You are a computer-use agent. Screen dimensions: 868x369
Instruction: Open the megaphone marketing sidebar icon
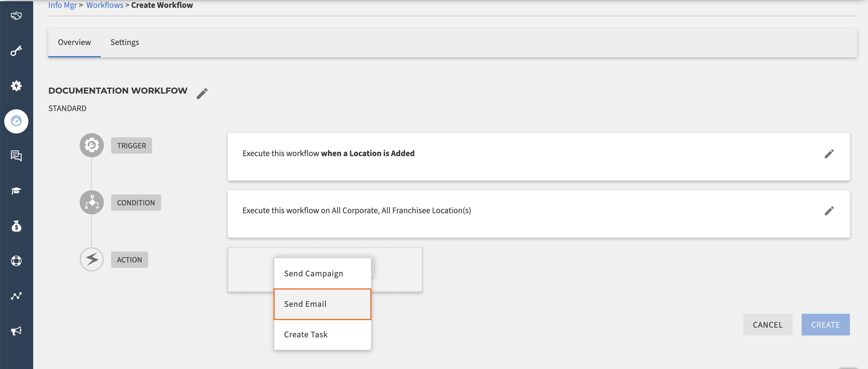coord(16,331)
